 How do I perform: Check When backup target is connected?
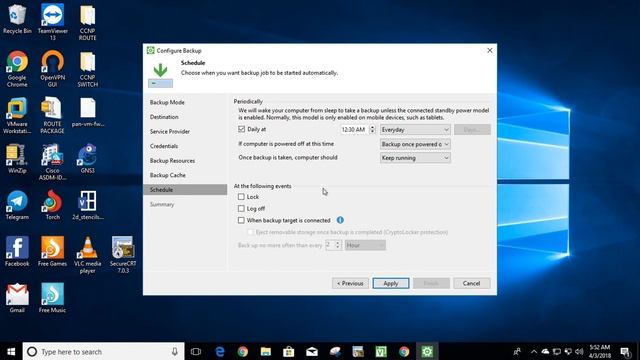pyautogui.click(x=241, y=220)
